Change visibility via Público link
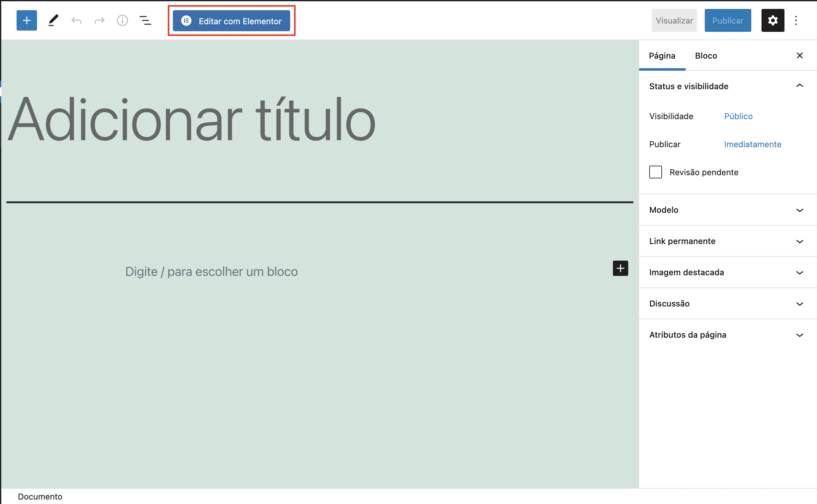 click(738, 116)
